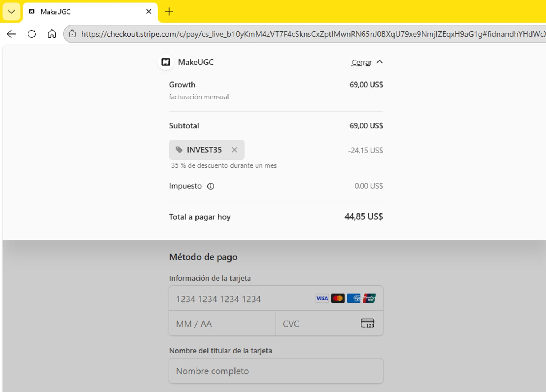Select the MakeUGC browser tab

(90, 12)
